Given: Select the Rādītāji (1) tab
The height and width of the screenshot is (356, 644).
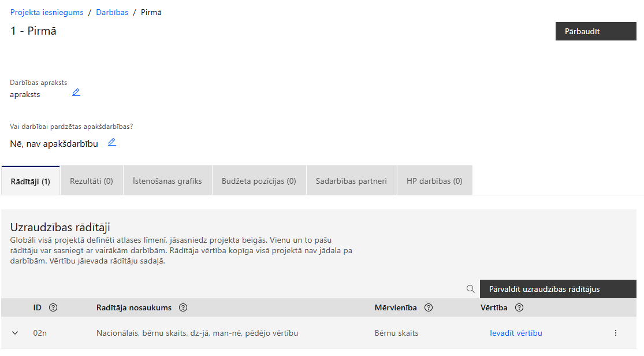Looking at the screenshot, I should 31,181.
